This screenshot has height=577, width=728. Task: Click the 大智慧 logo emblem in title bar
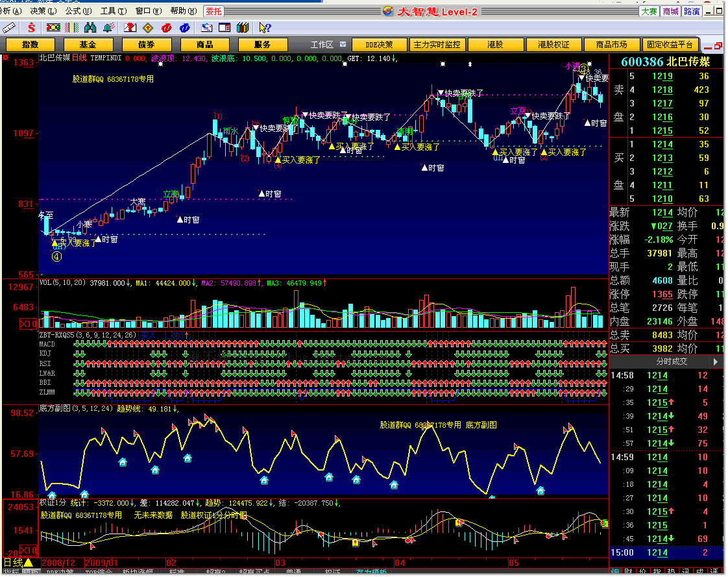(388, 10)
